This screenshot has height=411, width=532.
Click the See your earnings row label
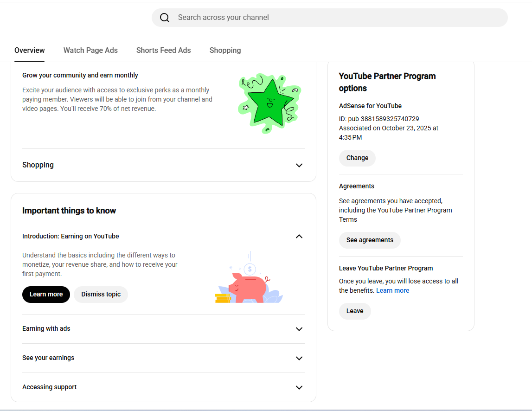(x=48, y=358)
